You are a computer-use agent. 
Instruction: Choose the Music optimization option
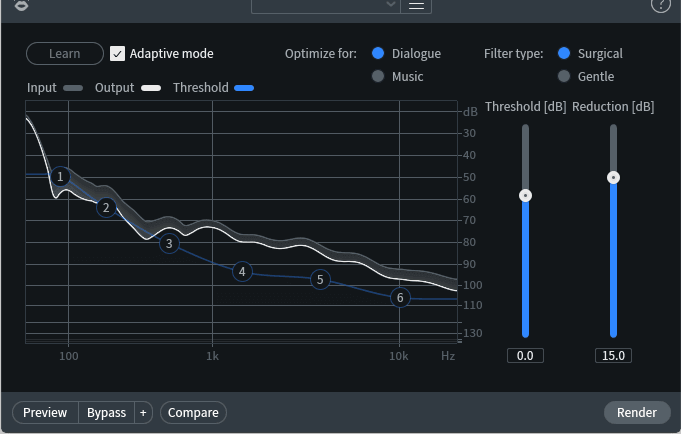point(378,76)
